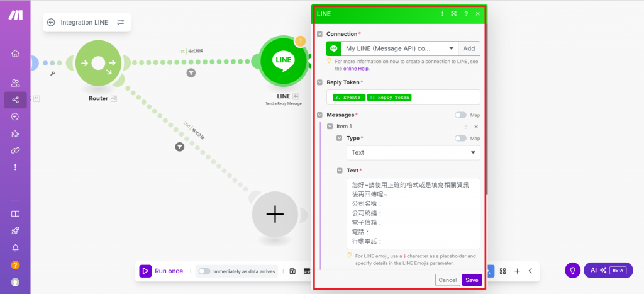The height and width of the screenshot is (294, 644).
Task: Open the Connection dropdown
Action: [399, 48]
